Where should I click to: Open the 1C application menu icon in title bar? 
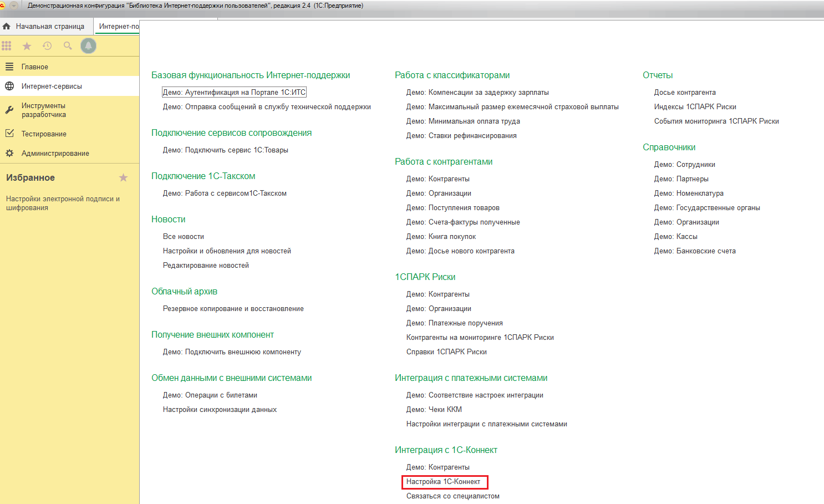pos(2,6)
